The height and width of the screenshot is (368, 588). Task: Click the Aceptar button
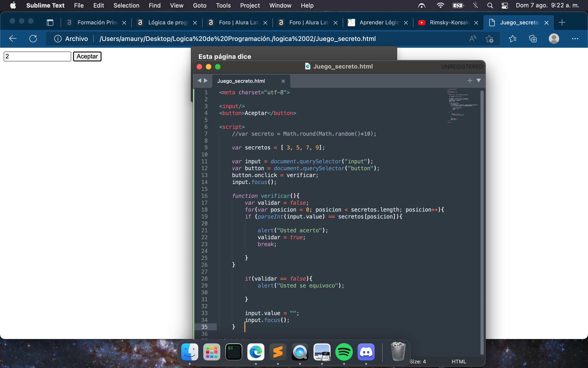coord(87,56)
